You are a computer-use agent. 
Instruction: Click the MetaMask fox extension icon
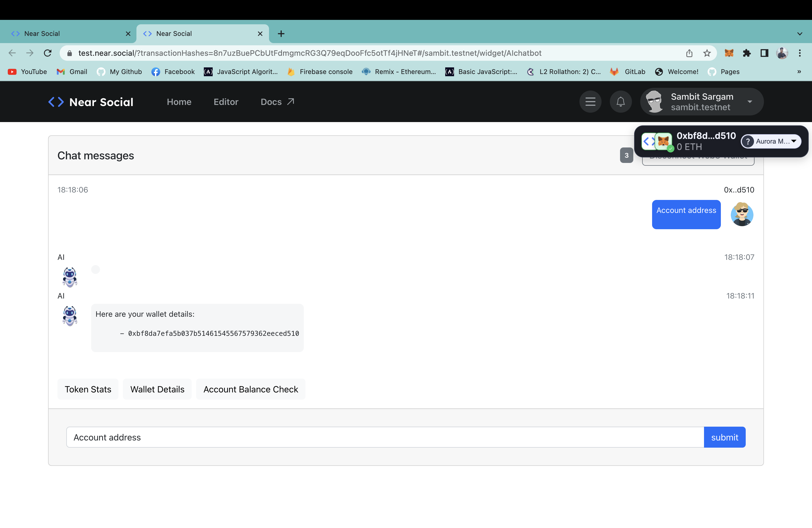point(729,53)
